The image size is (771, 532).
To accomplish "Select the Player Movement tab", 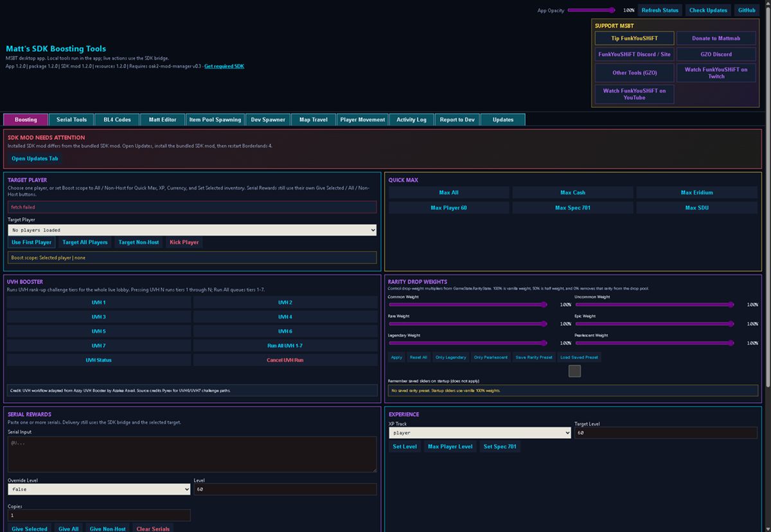I will click(363, 120).
